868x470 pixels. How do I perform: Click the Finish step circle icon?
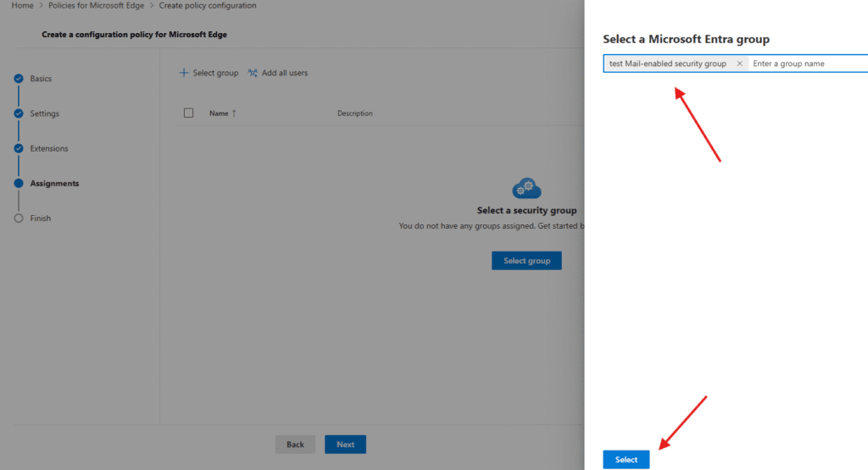(x=19, y=218)
